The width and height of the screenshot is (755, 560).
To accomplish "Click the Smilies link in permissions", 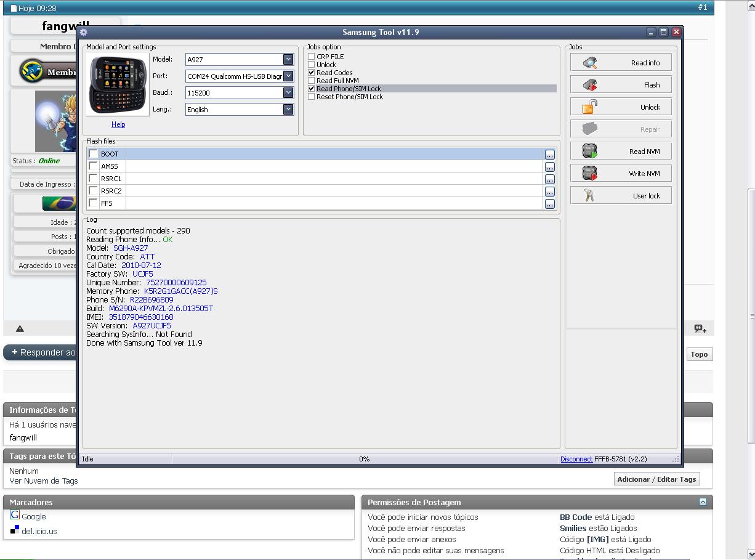I will [573, 529].
